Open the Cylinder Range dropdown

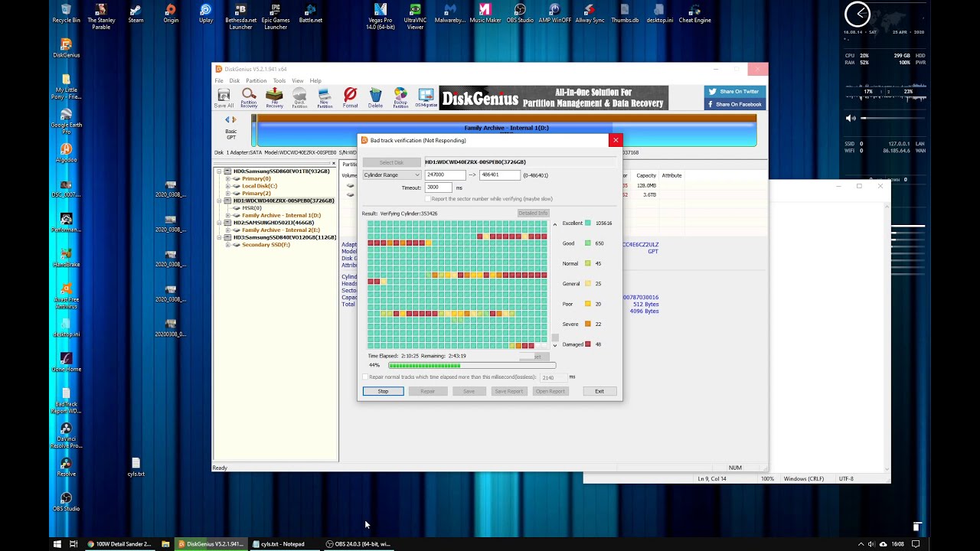coord(391,175)
